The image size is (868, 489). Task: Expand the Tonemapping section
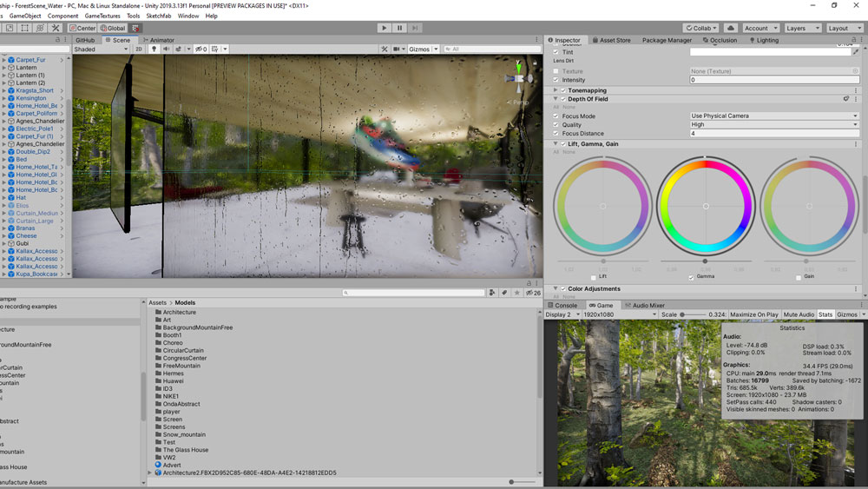pyautogui.click(x=556, y=90)
